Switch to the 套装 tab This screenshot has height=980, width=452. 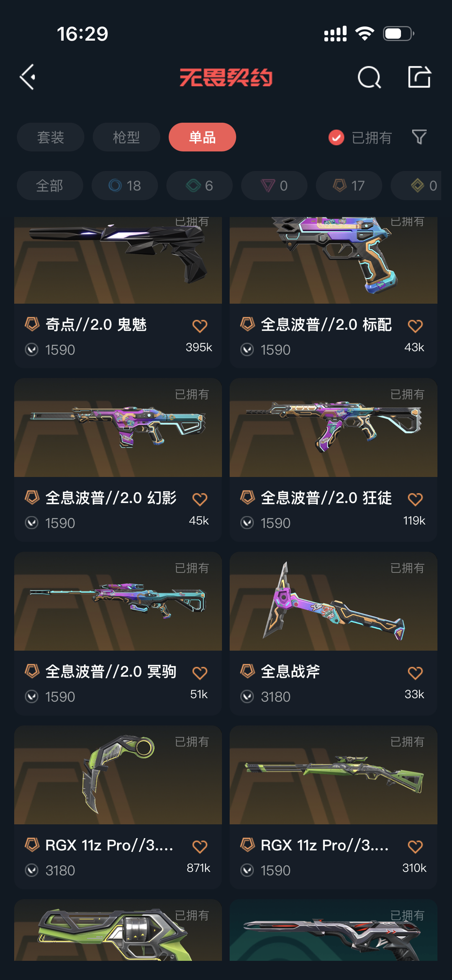[51, 137]
